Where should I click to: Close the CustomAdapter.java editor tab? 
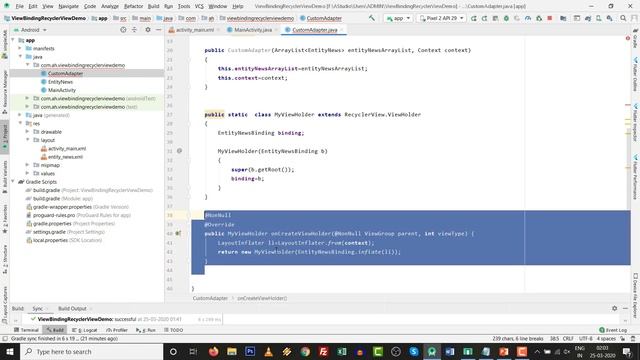click(x=342, y=30)
